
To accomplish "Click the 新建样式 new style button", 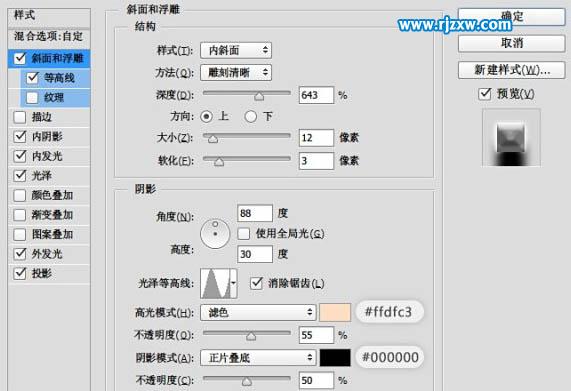I will pyautogui.click(x=511, y=70).
